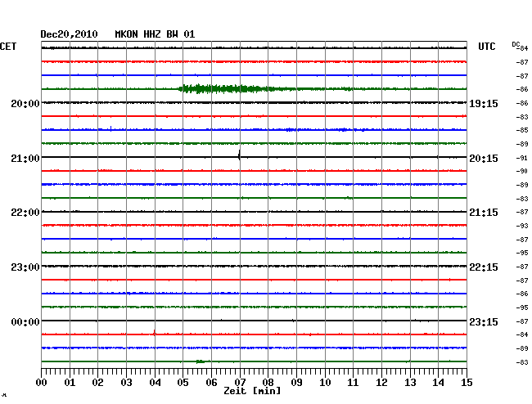Viewport: 532px width, 404px height.
Task: Click the 20:15 UTC time label
Action: 484,159
